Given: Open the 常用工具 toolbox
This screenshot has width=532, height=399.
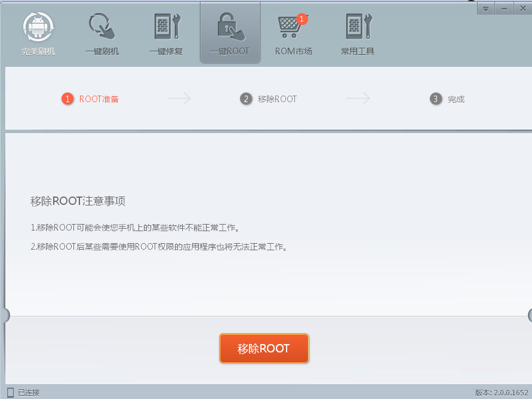Looking at the screenshot, I should coord(358,33).
